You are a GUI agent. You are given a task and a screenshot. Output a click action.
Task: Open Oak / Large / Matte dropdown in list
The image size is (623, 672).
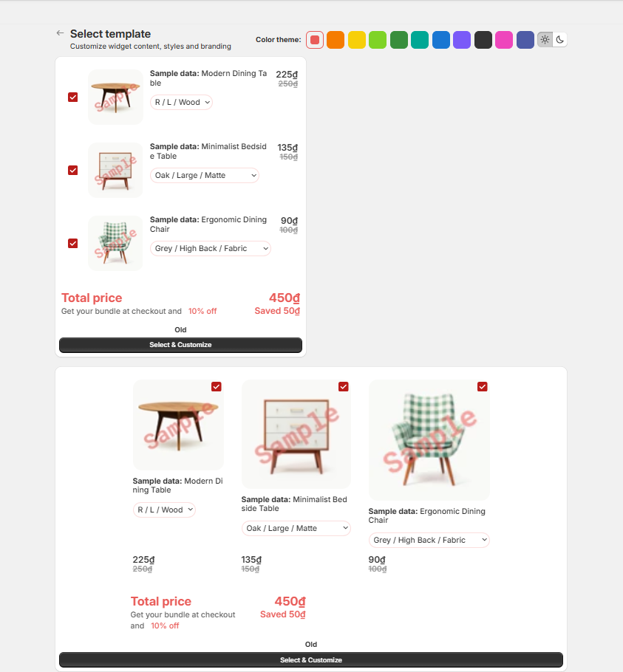(x=205, y=175)
